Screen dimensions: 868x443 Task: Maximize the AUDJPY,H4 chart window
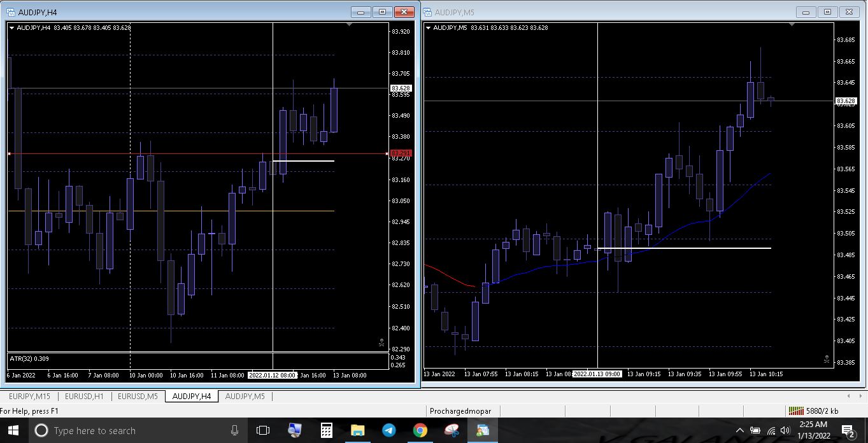382,12
